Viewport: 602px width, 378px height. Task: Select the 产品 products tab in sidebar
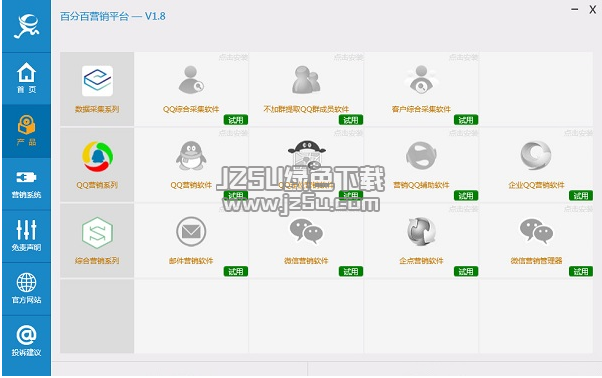click(x=26, y=131)
